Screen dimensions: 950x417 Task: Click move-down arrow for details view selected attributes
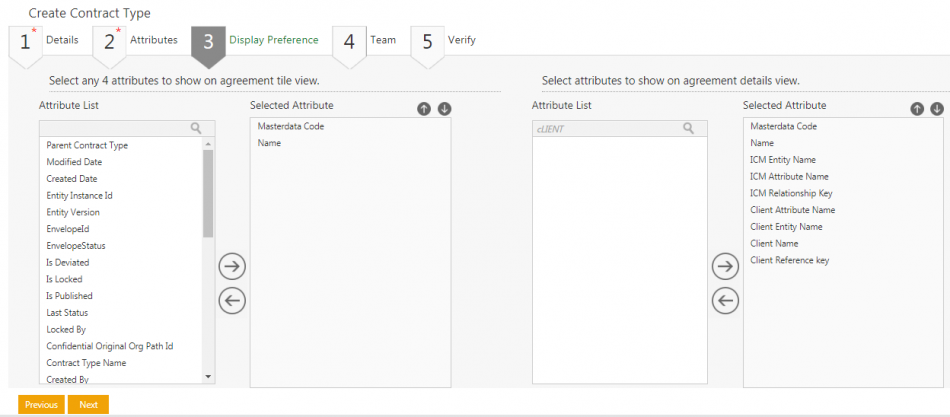937,109
